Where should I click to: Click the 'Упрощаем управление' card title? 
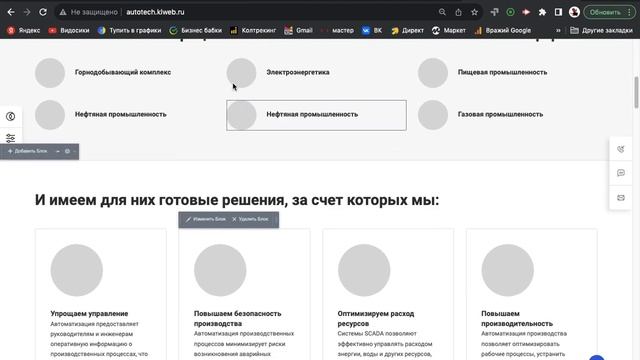[x=89, y=313]
